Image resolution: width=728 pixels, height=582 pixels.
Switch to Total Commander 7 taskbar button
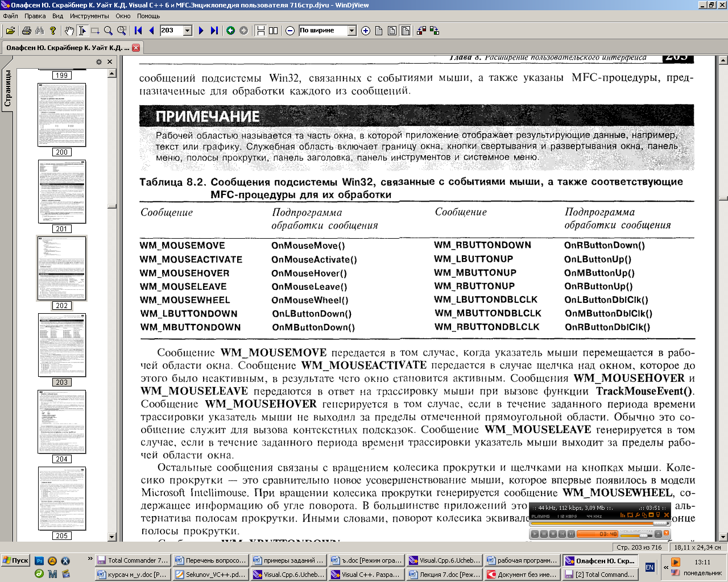tap(132, 560)
